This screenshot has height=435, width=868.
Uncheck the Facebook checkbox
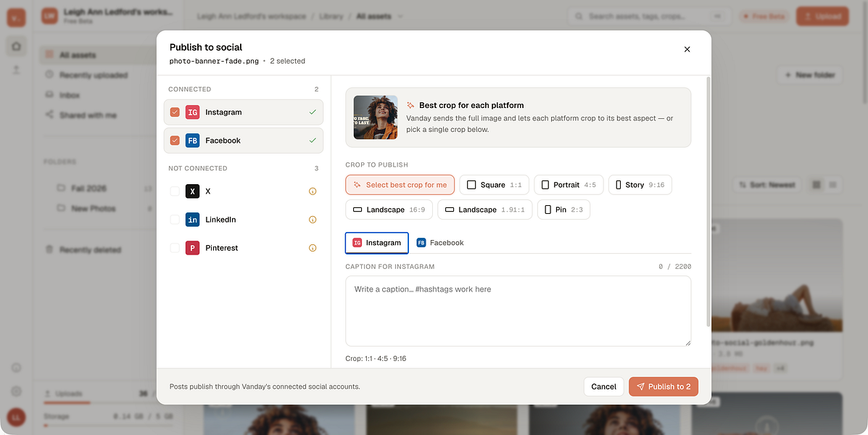(175, 141)
